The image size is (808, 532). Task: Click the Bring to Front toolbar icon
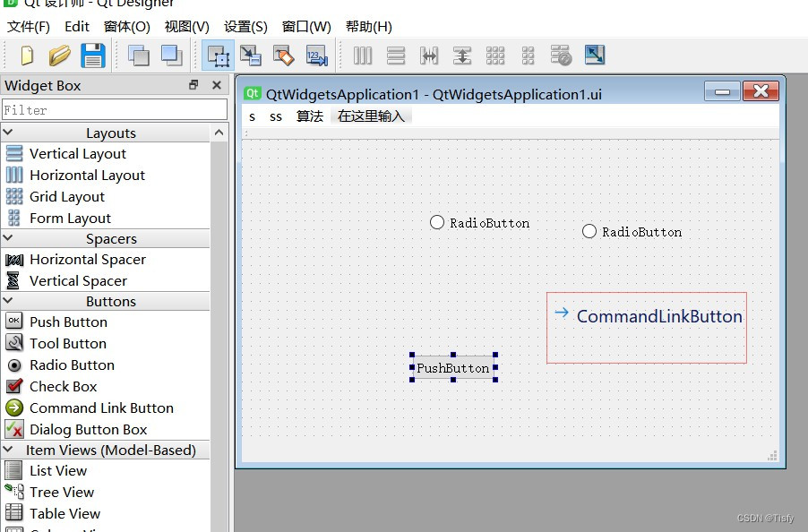click(x=172, y=56)
